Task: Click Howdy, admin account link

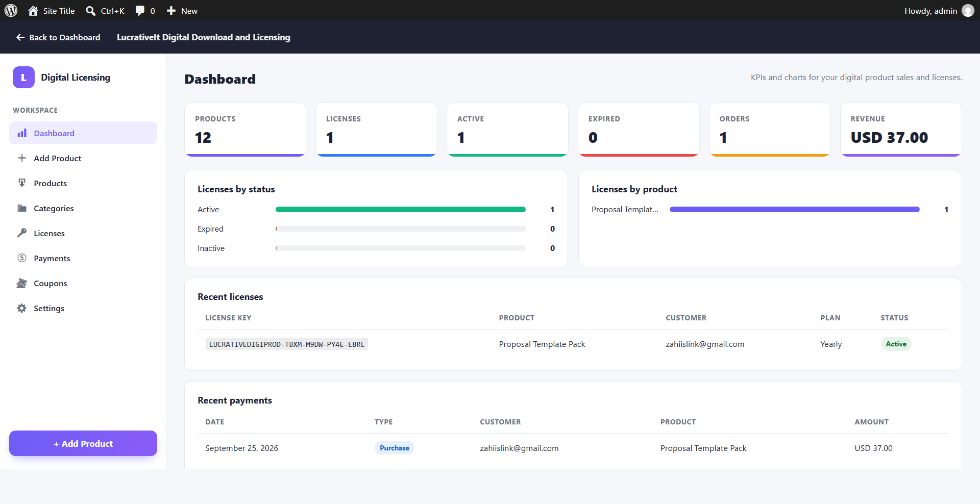Action: [x=939, y=11]
